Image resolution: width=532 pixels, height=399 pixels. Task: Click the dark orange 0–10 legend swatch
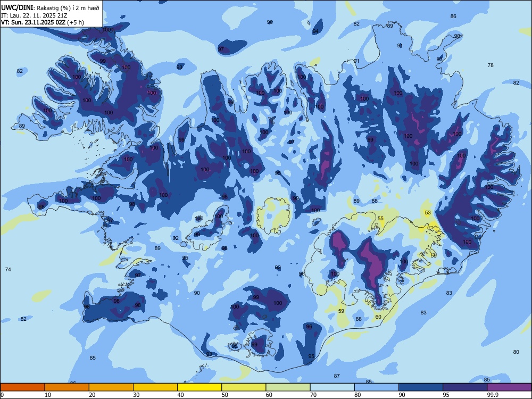click(x=23, y=387)
